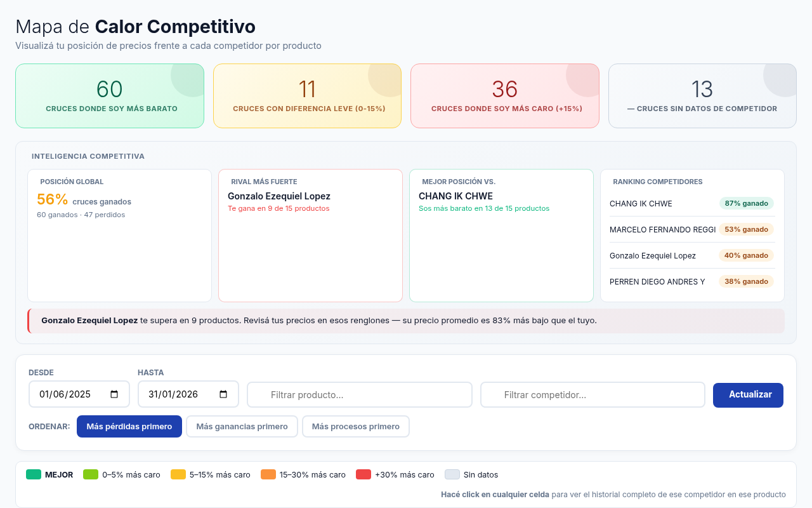Select Gonzalo Ezequiel Lopez in competitor ranking

point(653,256)
